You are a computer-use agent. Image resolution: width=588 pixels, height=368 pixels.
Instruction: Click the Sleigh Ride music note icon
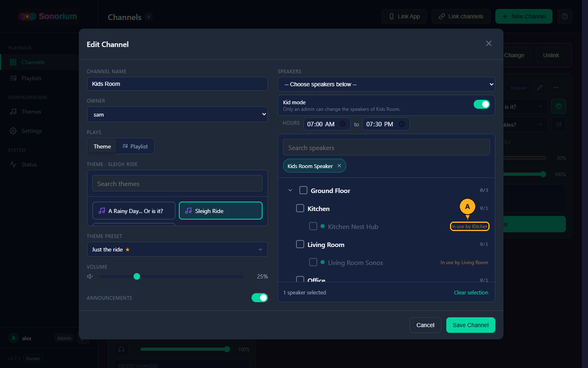tap(188, 211)
